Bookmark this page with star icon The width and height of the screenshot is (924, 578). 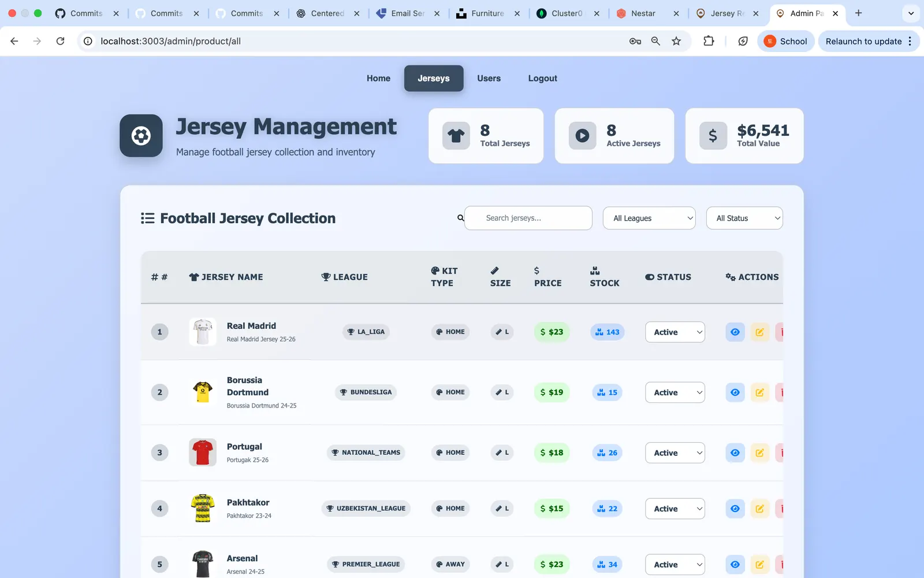(676, 41)
